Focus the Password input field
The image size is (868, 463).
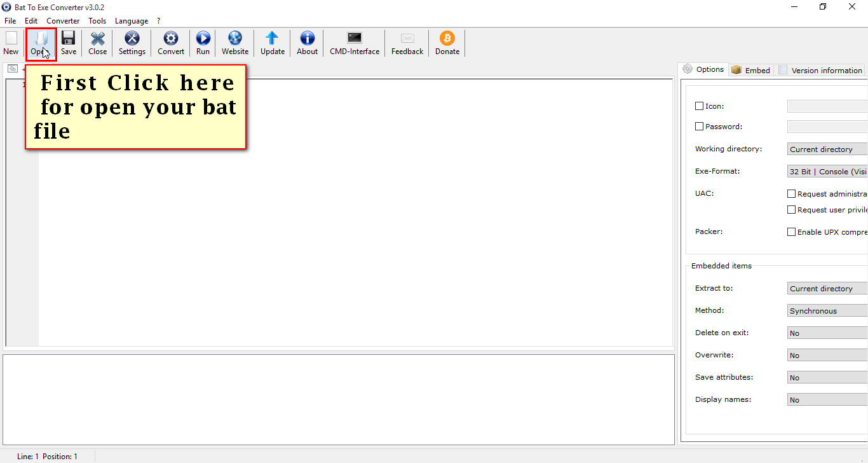coord(827,127)
